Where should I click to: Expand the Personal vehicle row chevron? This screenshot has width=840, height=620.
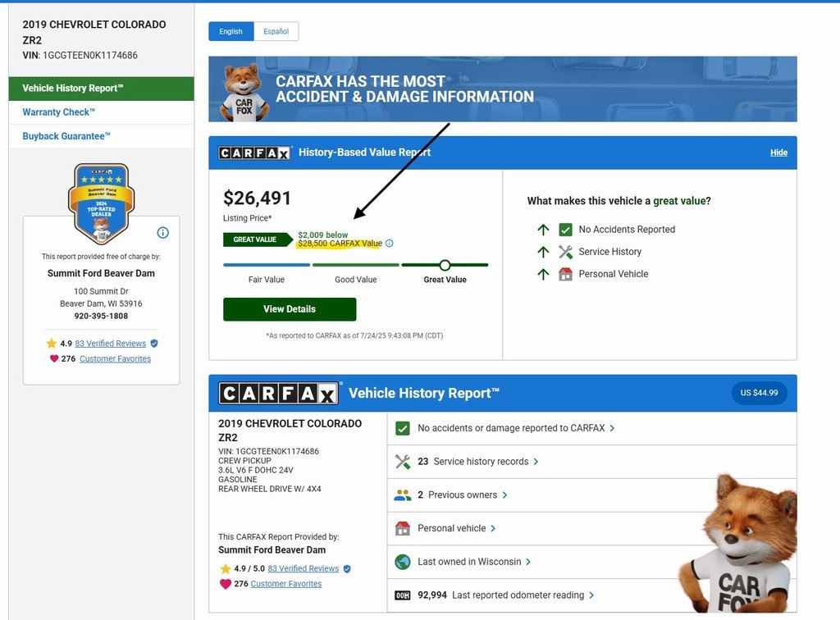[x=493, y=528]
